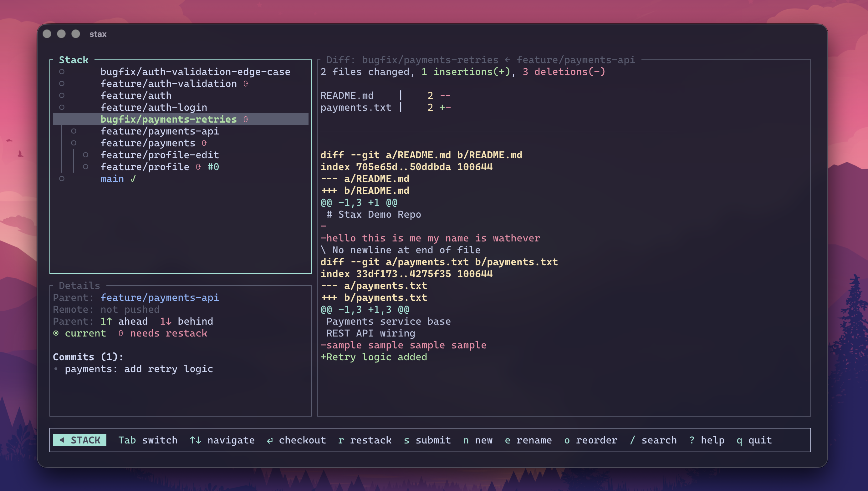
Task: Click the PR number #0 link
Action: click(x=213, y=167)
